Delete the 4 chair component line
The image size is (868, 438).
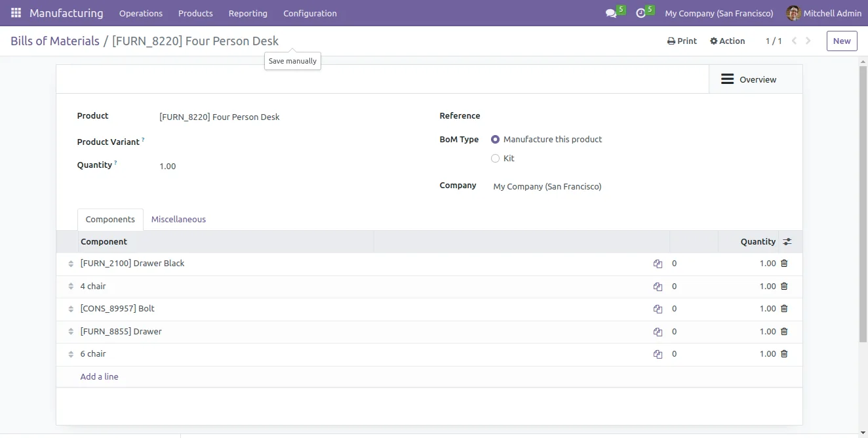784,287
